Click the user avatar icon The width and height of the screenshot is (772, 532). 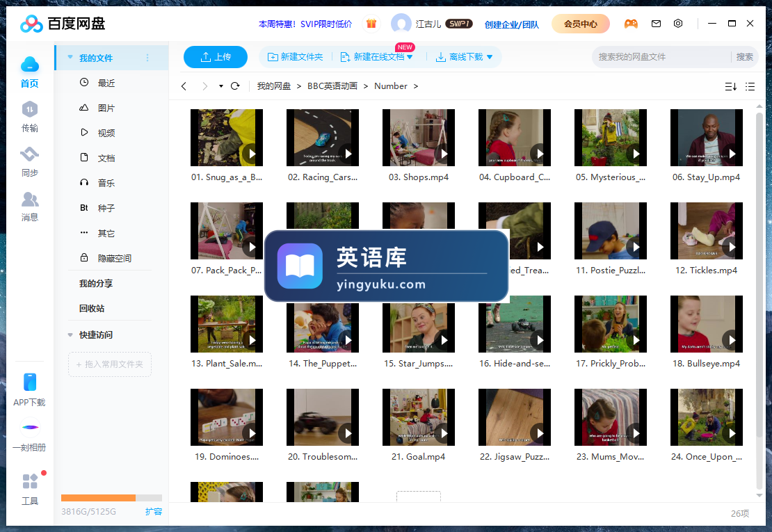401,23
